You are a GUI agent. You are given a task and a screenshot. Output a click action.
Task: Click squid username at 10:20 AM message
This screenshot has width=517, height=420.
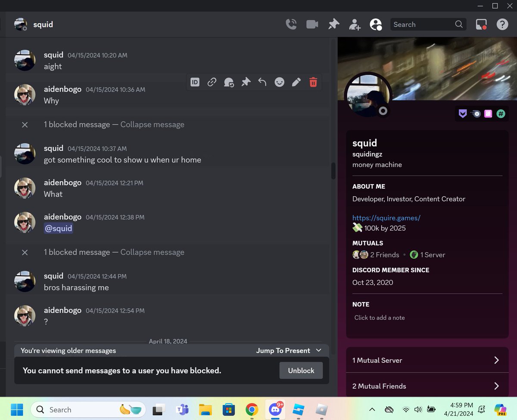coord(53,55)
